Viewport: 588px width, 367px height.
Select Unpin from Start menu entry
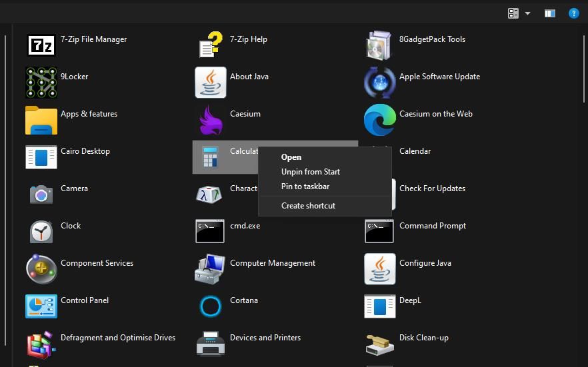point(311,172)
